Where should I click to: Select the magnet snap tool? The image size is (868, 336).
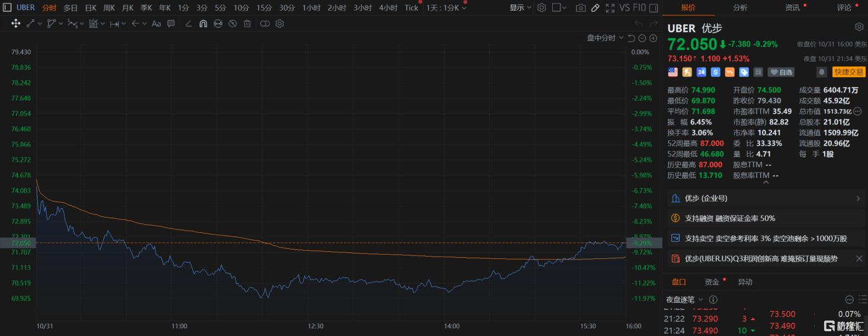point(203,24)
